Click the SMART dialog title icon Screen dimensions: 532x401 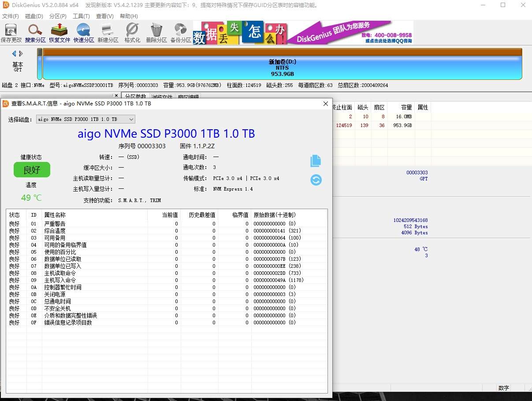(x=6, y=104)
